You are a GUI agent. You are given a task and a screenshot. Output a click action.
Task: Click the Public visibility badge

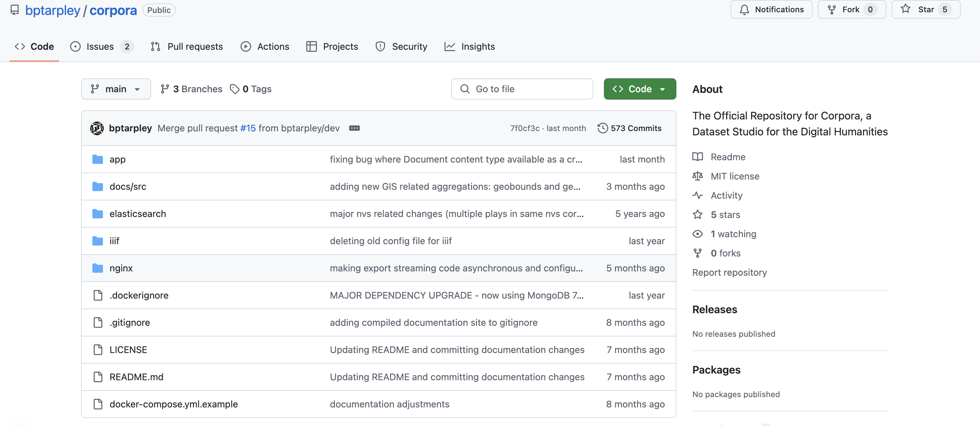coord(159,10)
